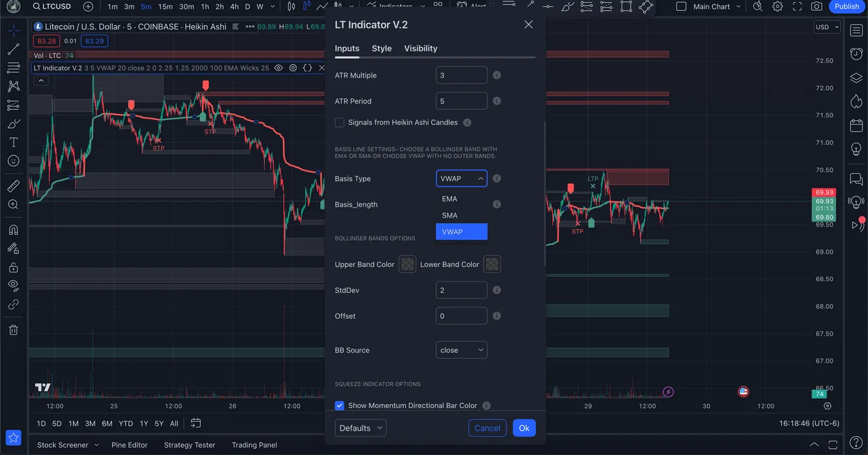Open the watchlist panel icon
Screen dimensions: 868x455
[856, 31]
